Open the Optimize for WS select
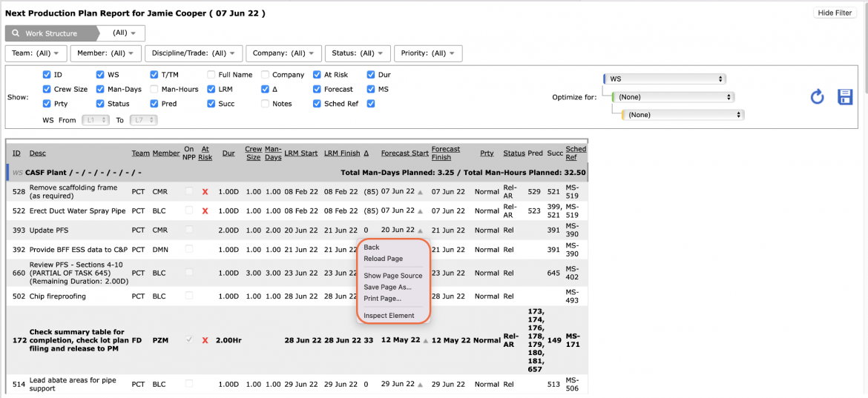 point(664,79)
